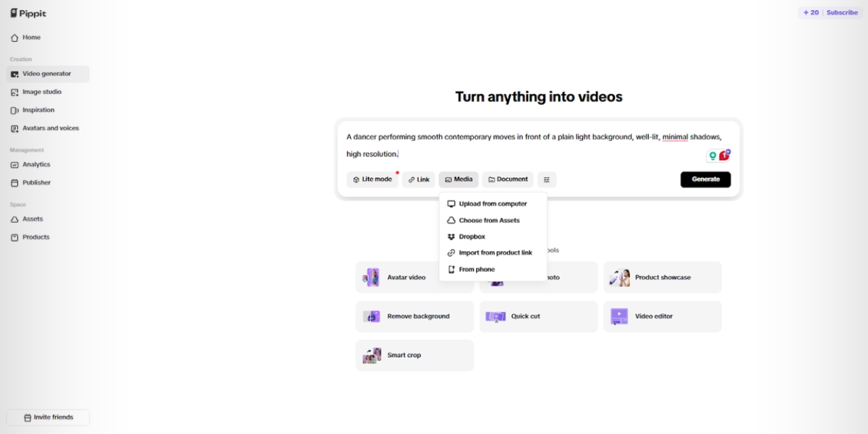Image resolution: width=868 pixels, height=434 pixels.
Task: Click the Generate button
Action: point(705,179)
